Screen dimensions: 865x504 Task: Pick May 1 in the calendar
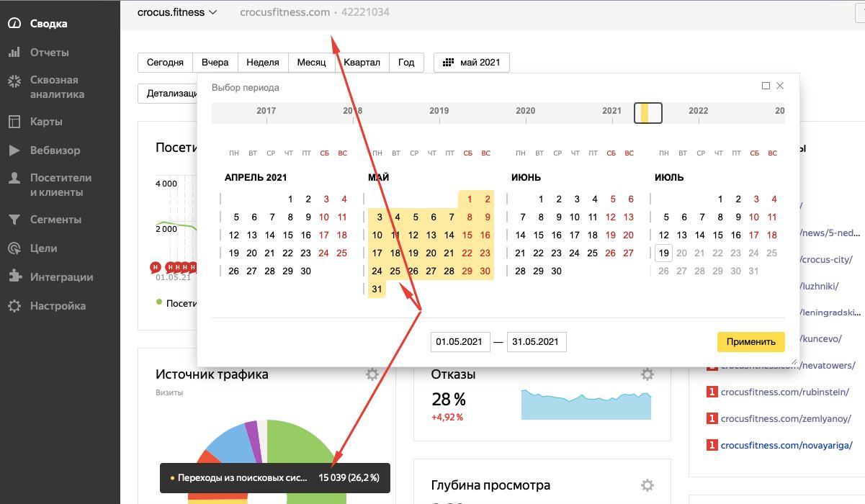(x=470, y=199)
